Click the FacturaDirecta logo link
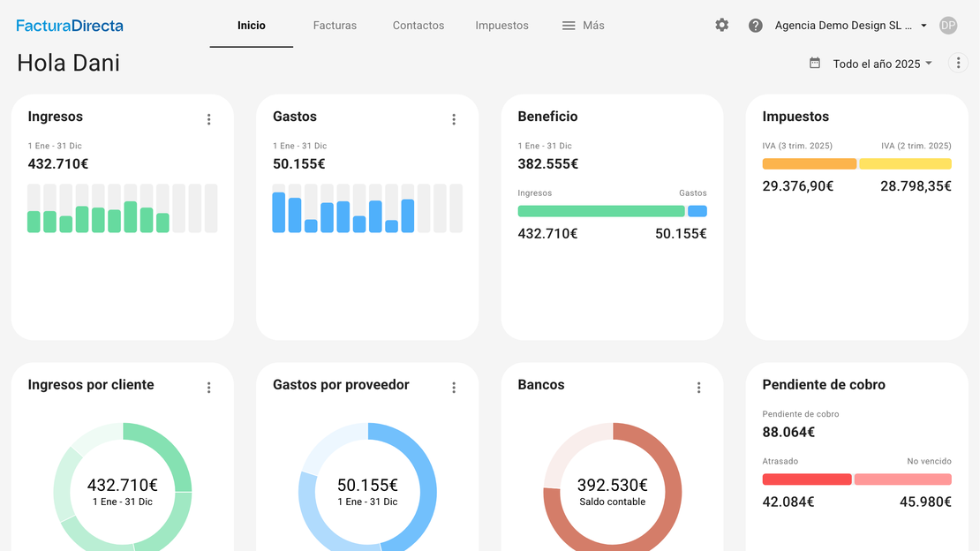 tap(70, 26)
